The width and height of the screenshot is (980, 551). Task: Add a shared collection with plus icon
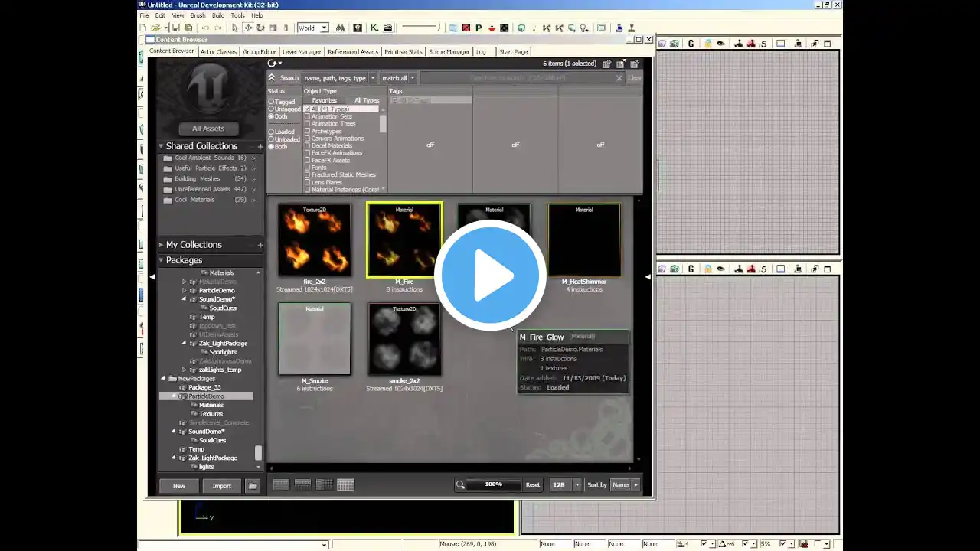[x=260, y=146]
